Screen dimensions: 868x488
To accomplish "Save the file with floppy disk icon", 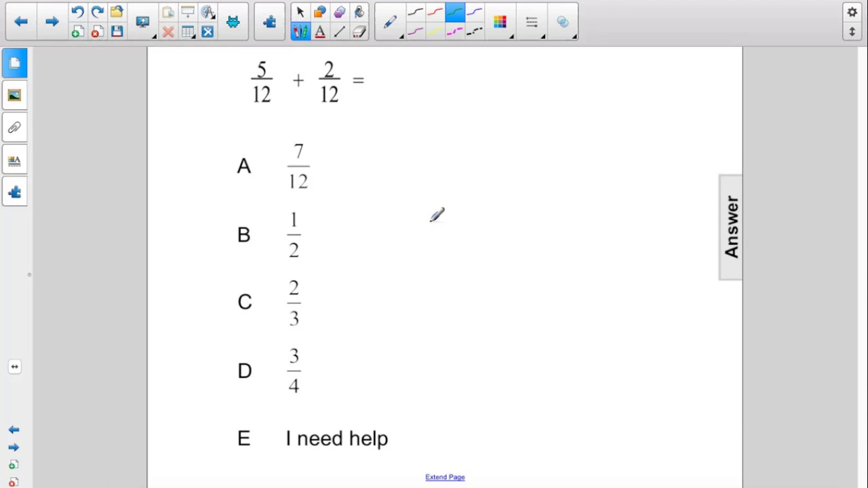I will (117, 32).
